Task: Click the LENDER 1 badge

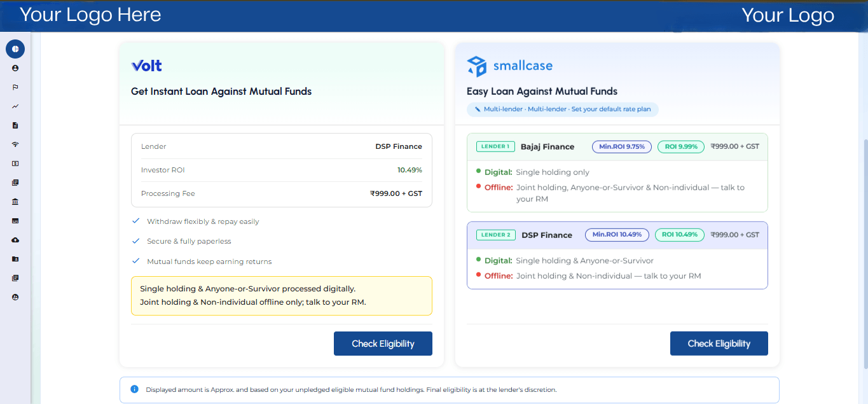Action: click(495, 146)
